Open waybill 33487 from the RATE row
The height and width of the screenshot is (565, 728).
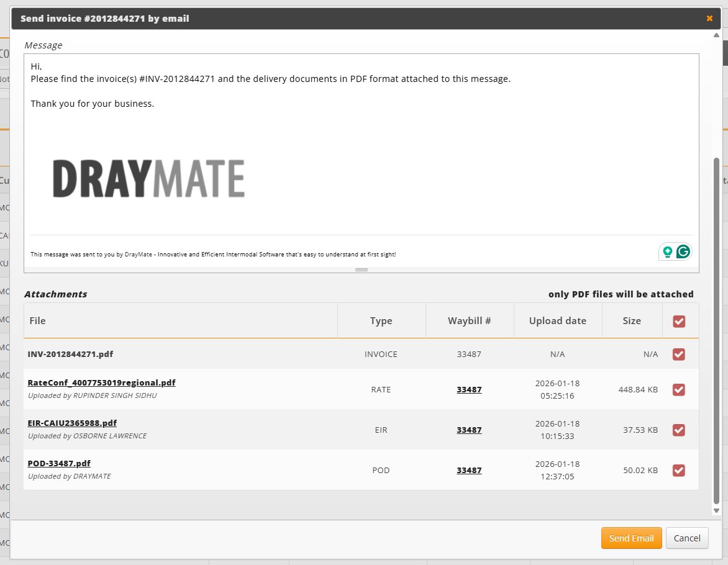point(469,390)
